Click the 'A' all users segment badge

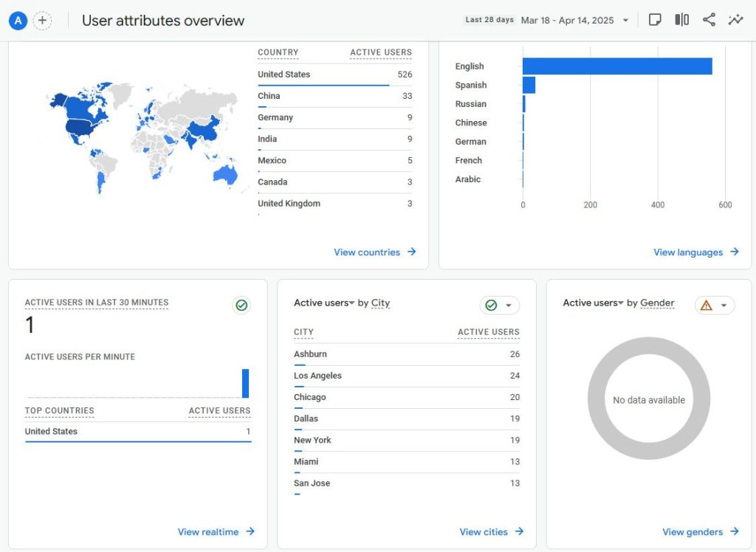18,21
